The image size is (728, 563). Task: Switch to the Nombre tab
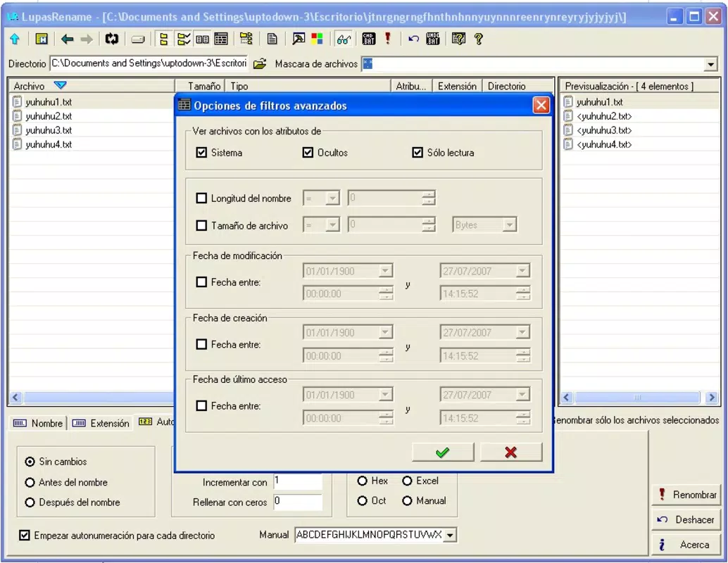38,423
